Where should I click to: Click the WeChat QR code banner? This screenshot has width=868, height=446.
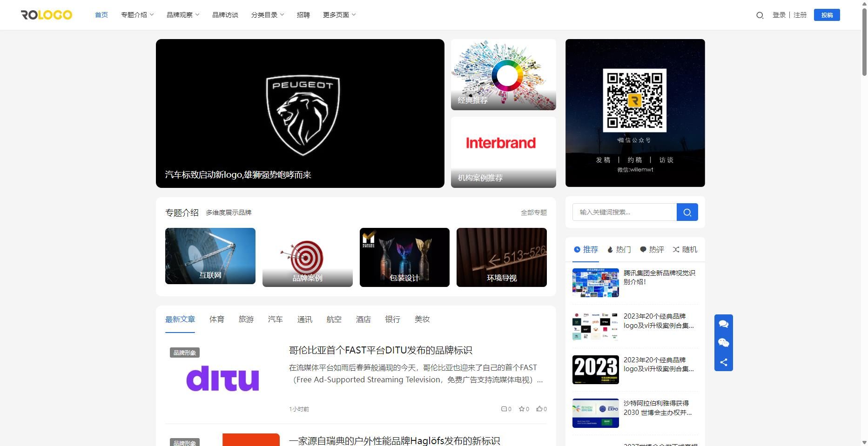click(635, 113)
